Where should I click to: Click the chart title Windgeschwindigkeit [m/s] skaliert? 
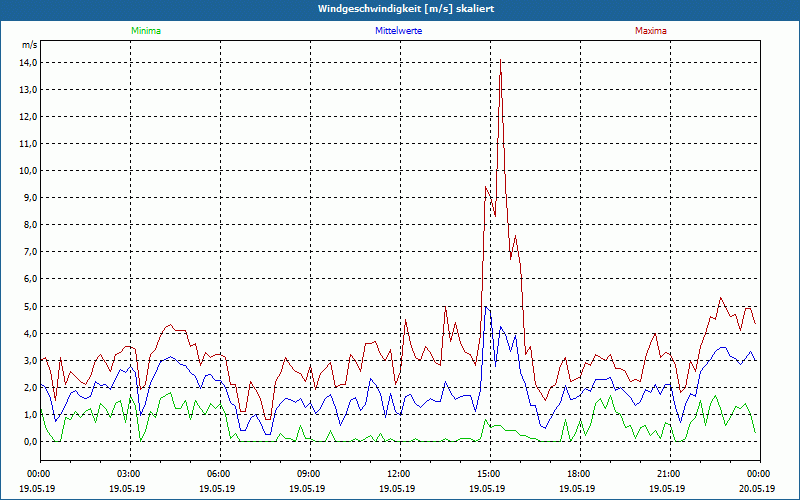coord(406,9)
